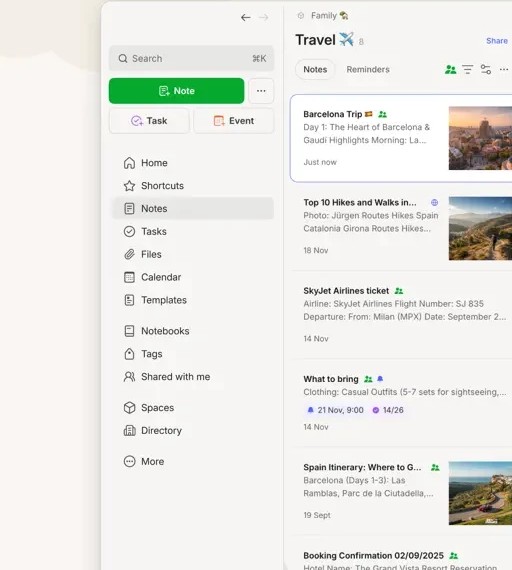
Task: Click shared icon on SkyJet Airlines ticket
Action: coord(399,291)
